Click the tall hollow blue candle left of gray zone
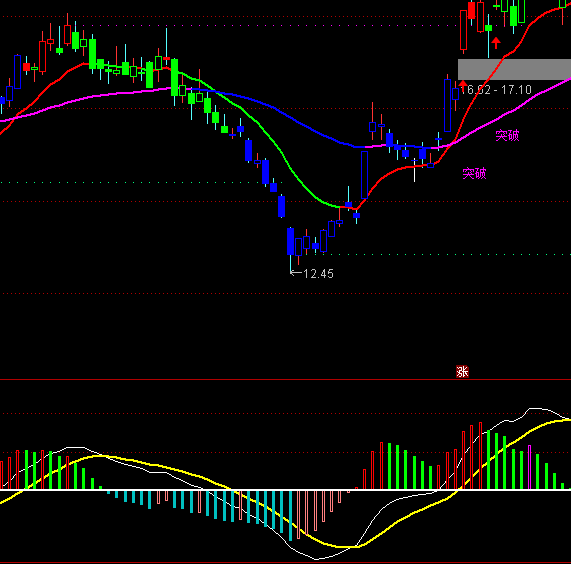The width and height of the screenshot is (571, 564). pos(448,105)
